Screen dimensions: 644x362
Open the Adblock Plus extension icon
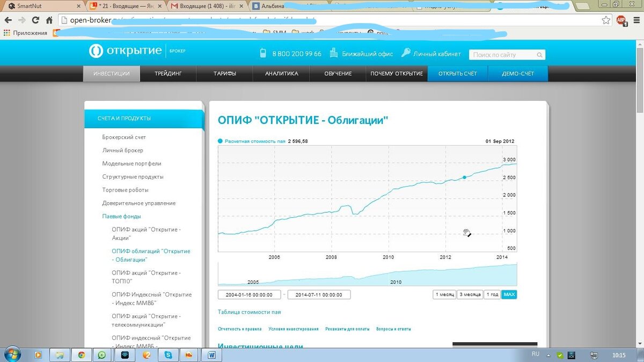[x=621, y=20]
